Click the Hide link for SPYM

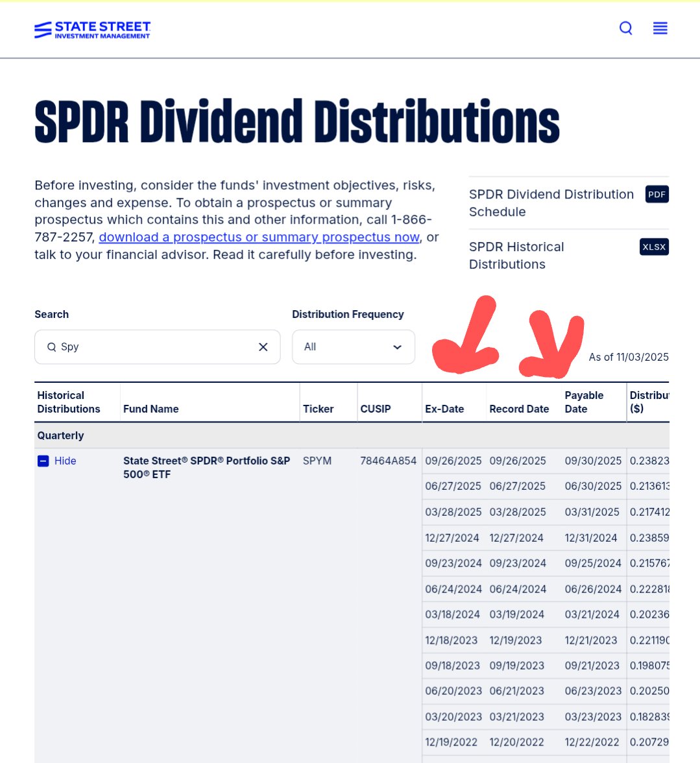pos(65,461)
